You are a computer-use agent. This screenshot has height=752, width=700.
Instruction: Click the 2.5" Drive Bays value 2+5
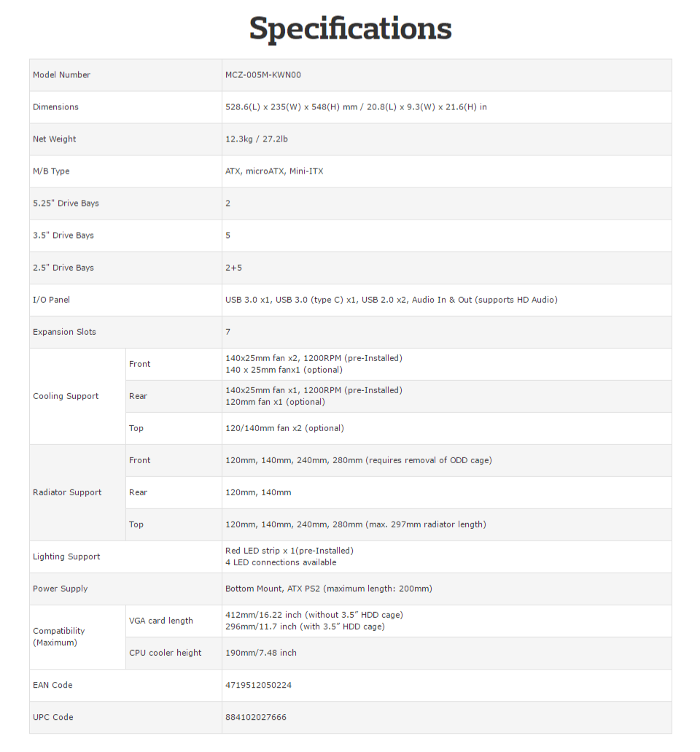pos(233,268)
